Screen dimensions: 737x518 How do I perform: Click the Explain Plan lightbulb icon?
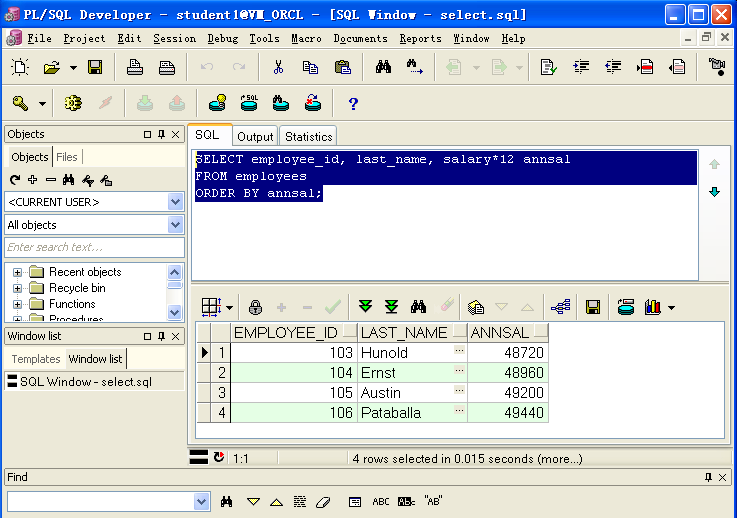point(217,103)
